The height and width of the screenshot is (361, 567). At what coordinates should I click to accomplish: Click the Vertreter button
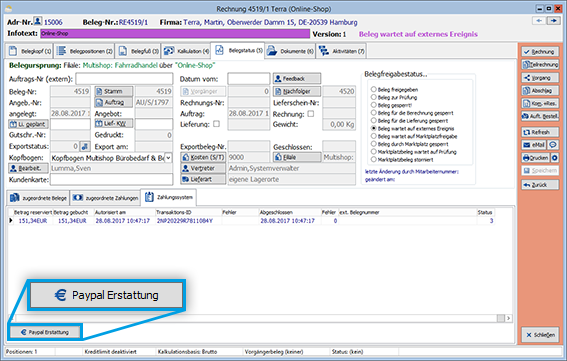203,168
